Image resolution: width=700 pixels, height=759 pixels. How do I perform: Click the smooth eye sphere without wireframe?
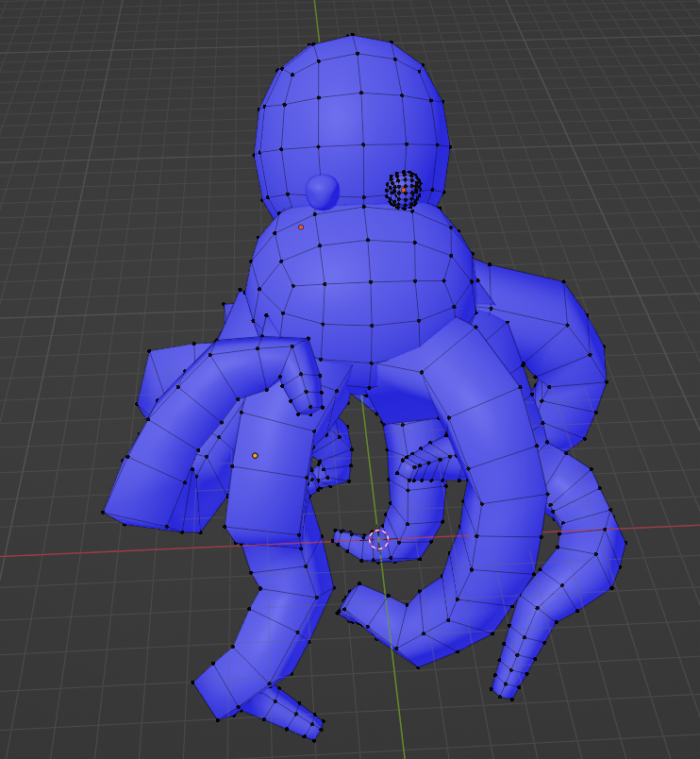click(323, 191)
